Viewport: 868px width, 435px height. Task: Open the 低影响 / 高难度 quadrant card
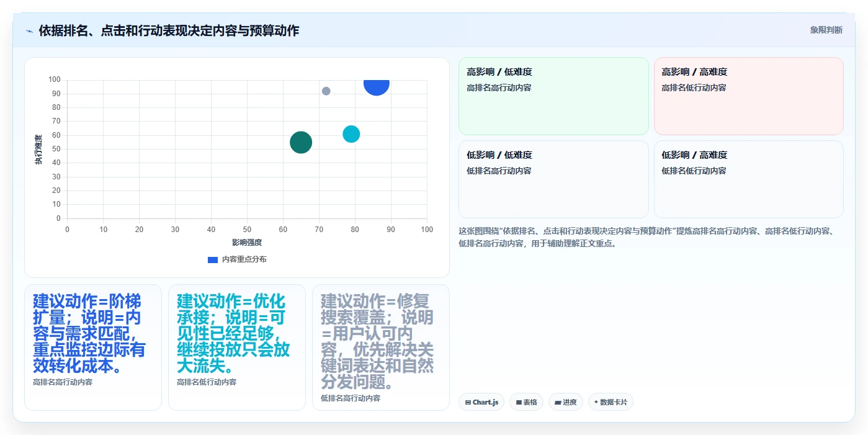pos(749,179)
